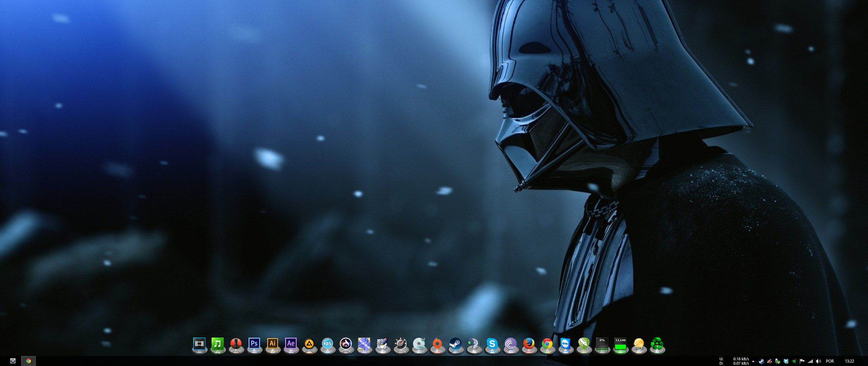
Task: Click the upload/download network speed meter
Action: (x=734, y=361)
